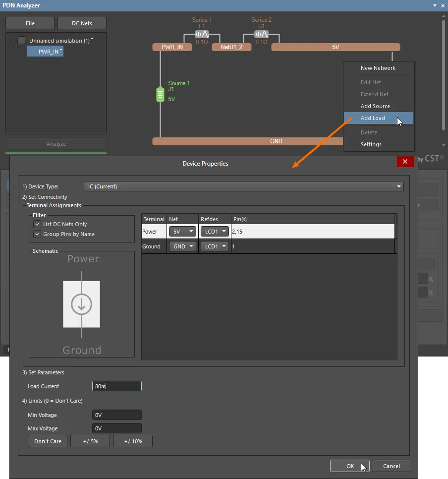Click the F1 series element icon

click(202, 34)
